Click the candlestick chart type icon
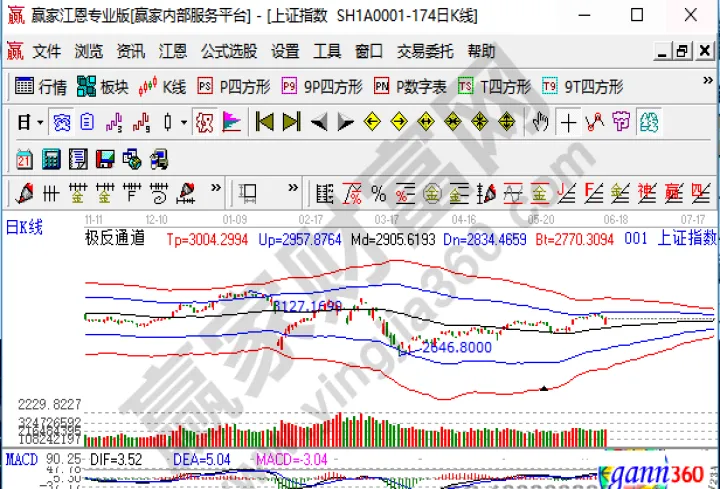Image resolution: width=720 pixels, height=489 pixels. (168, 123)
